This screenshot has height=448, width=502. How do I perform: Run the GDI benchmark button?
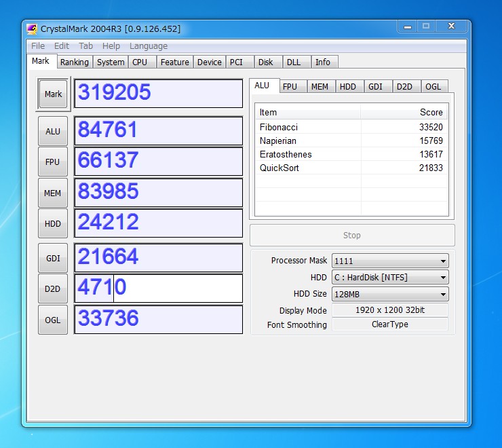point(53,258)
